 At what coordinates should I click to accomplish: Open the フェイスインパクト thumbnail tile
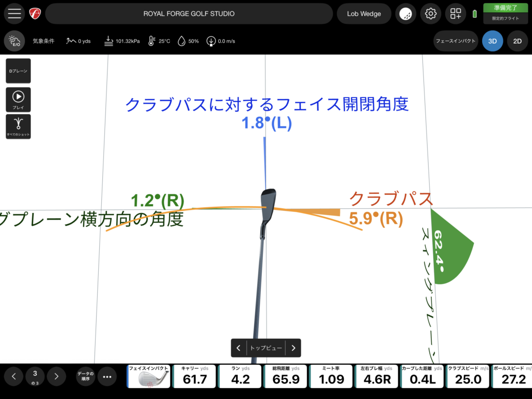click(x=149, y=377)
